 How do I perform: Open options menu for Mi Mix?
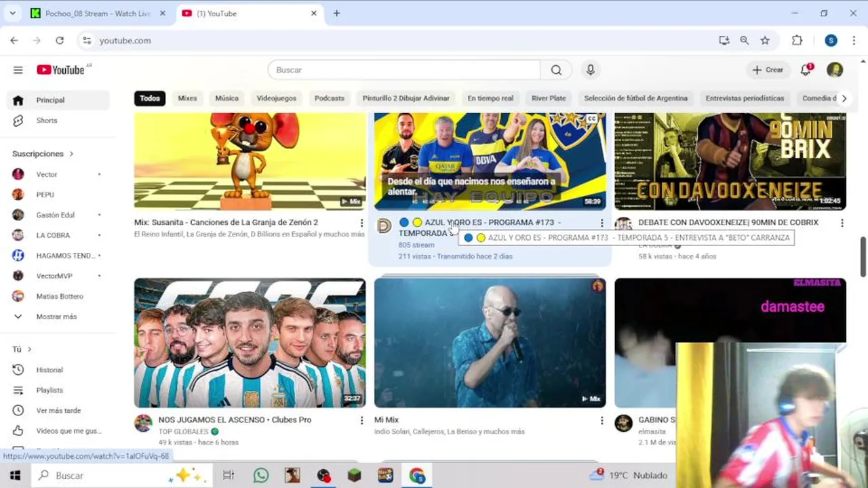click(601, 421)
